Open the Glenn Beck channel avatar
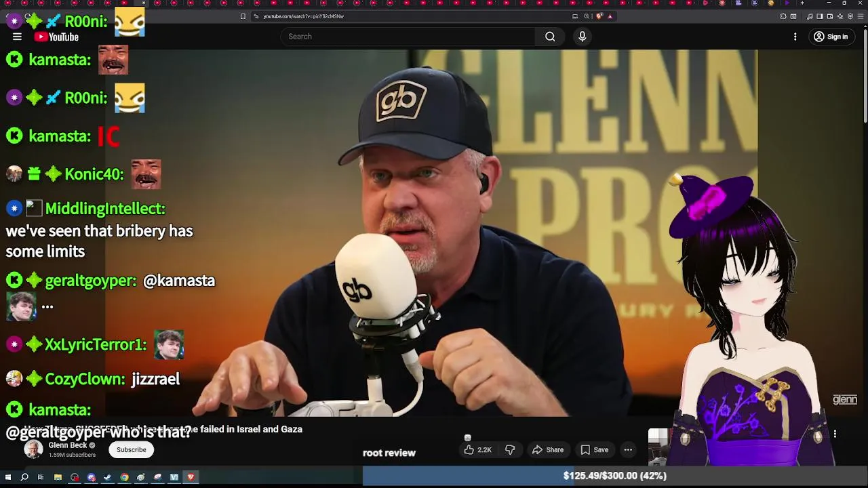 [x=33, y=449]
